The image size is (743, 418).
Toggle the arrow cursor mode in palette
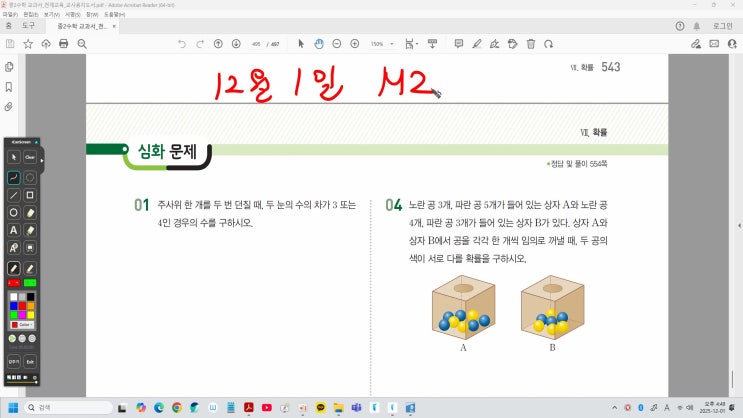(14, 157)
